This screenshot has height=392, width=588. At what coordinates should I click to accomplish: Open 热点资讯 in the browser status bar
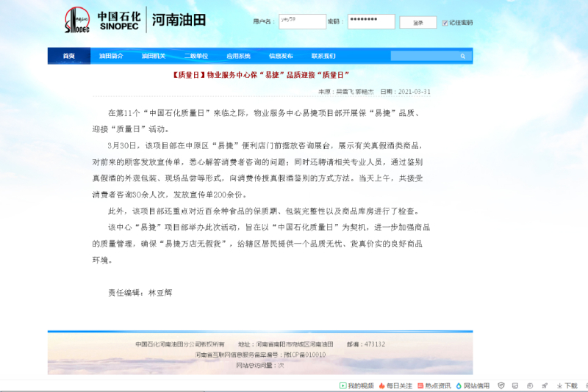click(x=434, y=385)
